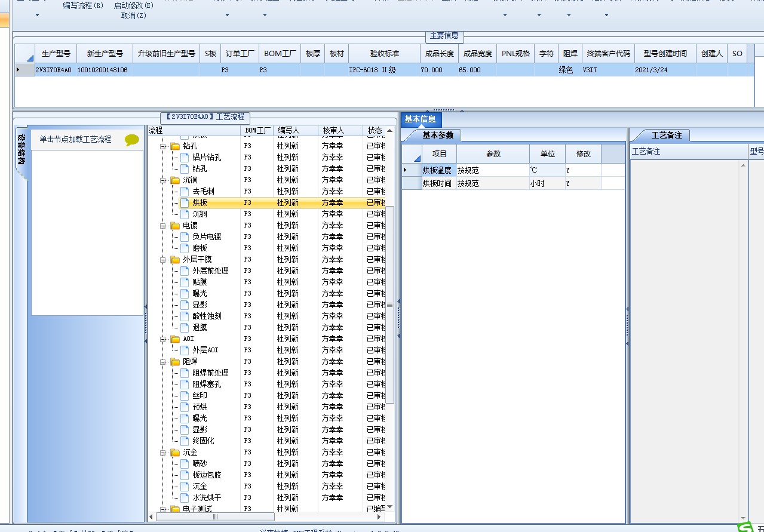Click the 阻焊塞孔 document icon
Image resolution: width=764 pixels, height=532 pixels.
coord(185,385)
